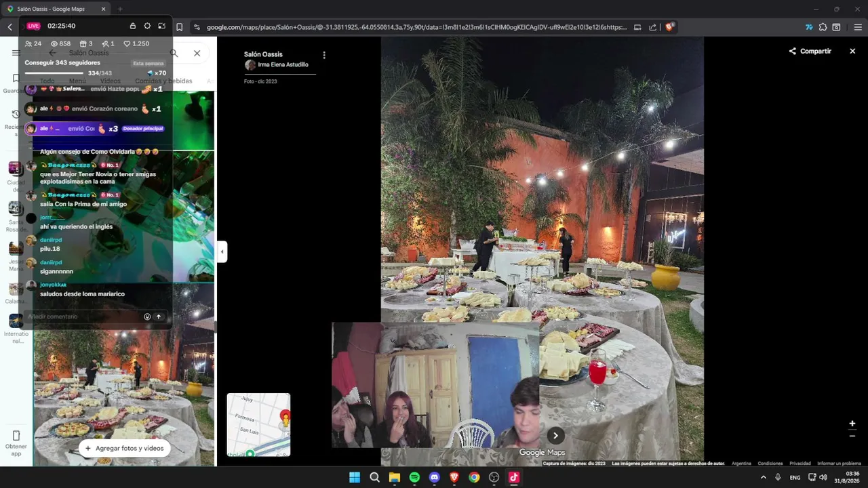The image size is (868, 488).
Task: Open TikTok app from taskbar
Action: (514, 477)
